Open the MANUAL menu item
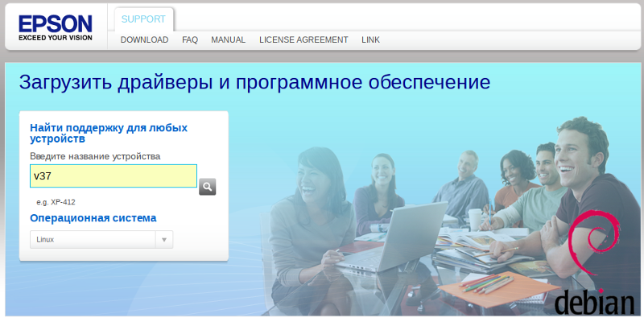 pyautogui.click(x=229, y=39)
